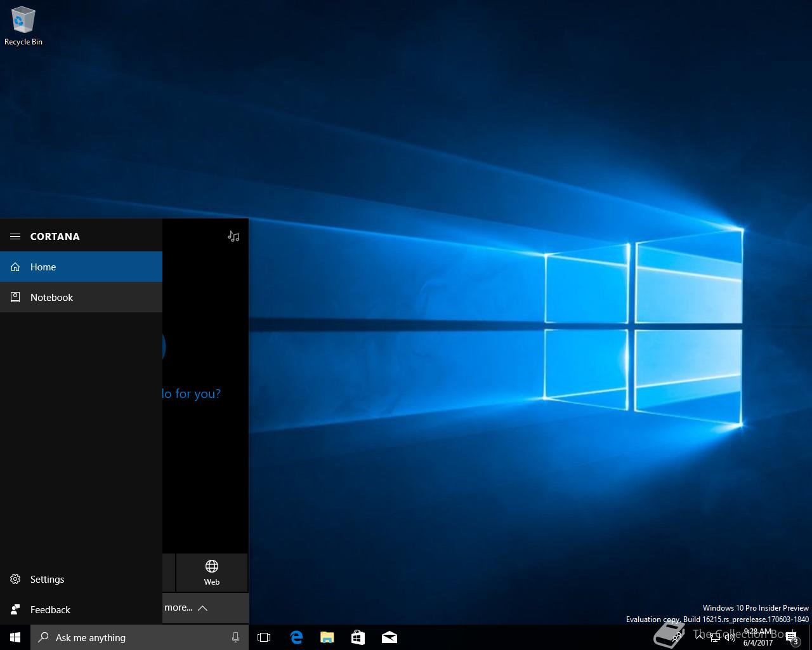Image resolution: width=812 pixels, height=650 pixels.
Task: Collapse the Cortana hamburger menu
Action: pos(15,236)
